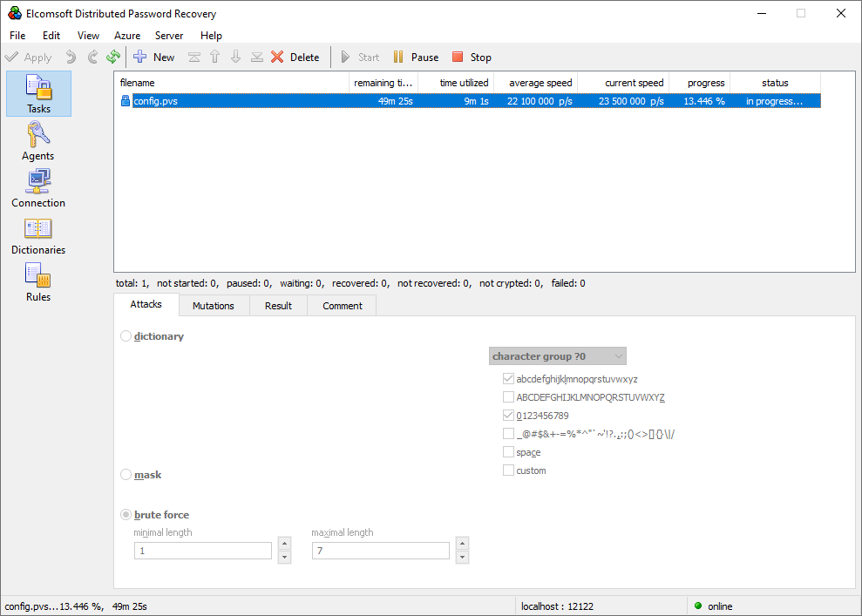Click inside the minimal length input field
The image size is (862, 616).
click(202, 550)
